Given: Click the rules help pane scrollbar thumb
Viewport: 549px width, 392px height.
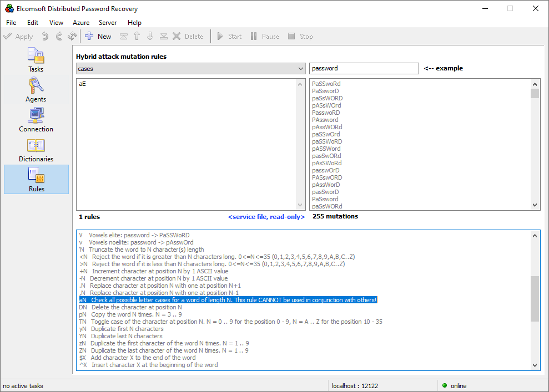Looking at the screenshot, I should coord(535,299).
